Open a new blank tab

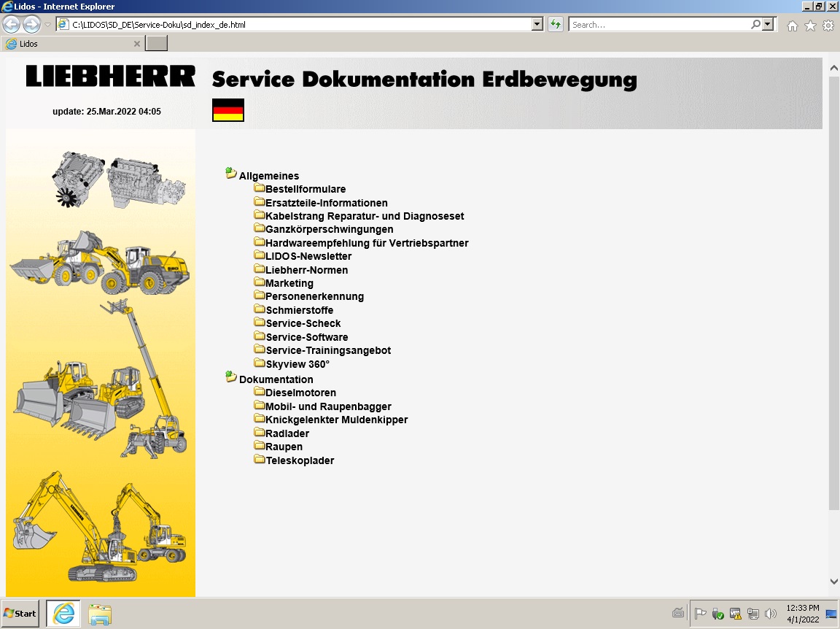point(157,44)
